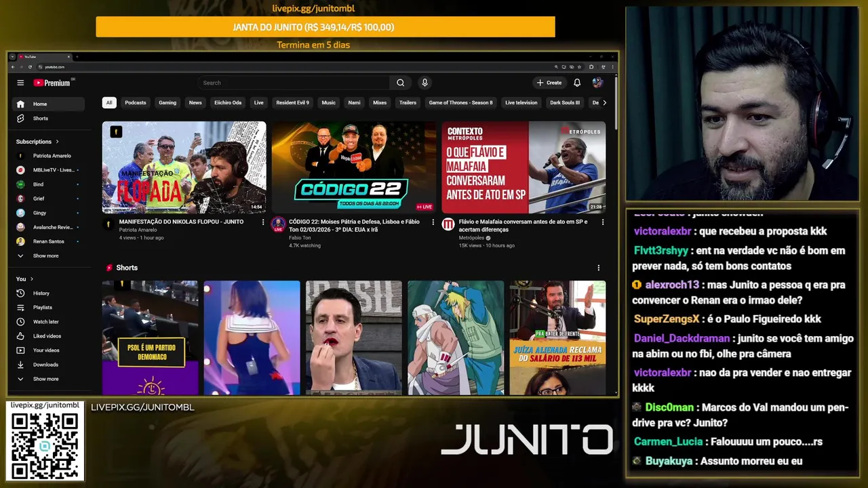Image resolution: width=868 pixels, height=488 pixels.
Task: Select the News chip
Action: point(195,102)
